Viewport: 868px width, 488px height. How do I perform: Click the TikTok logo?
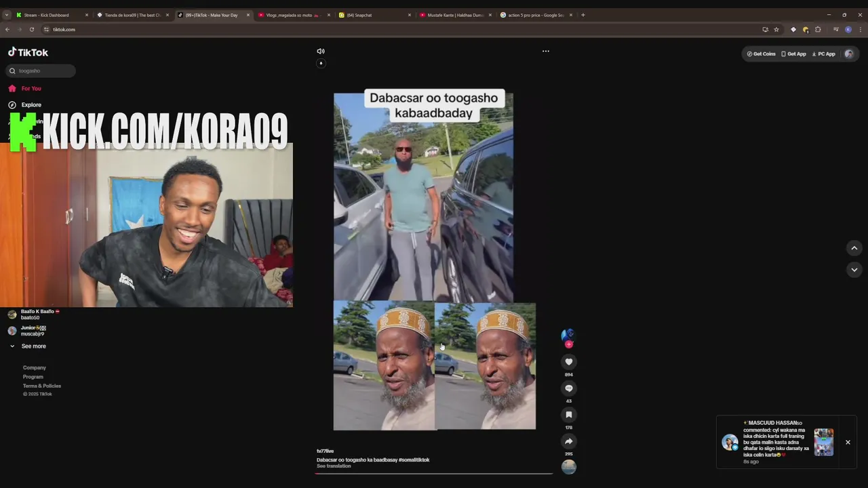tap(28, 52)
